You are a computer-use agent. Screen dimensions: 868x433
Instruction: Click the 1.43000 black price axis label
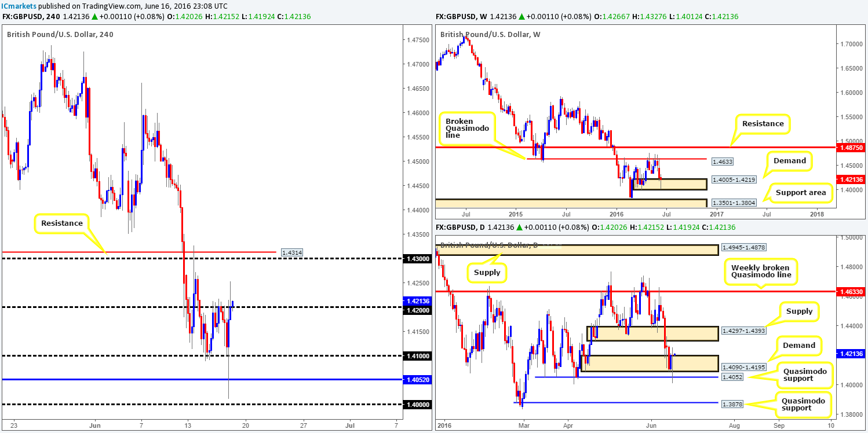[417, 259]
